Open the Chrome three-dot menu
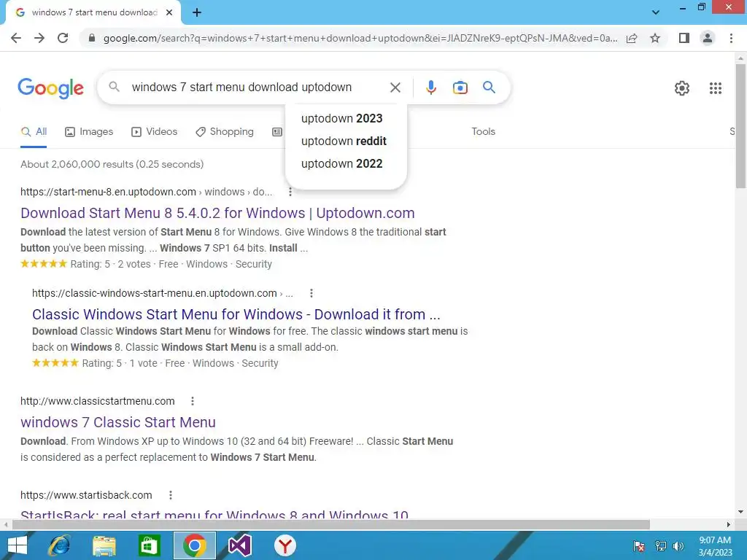 click(x=731, y=38)
